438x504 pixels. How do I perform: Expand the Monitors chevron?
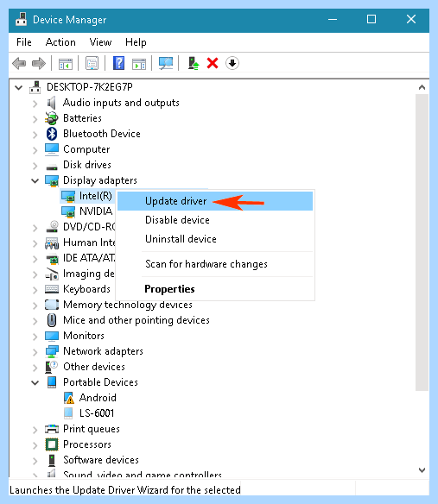[35, 337]
